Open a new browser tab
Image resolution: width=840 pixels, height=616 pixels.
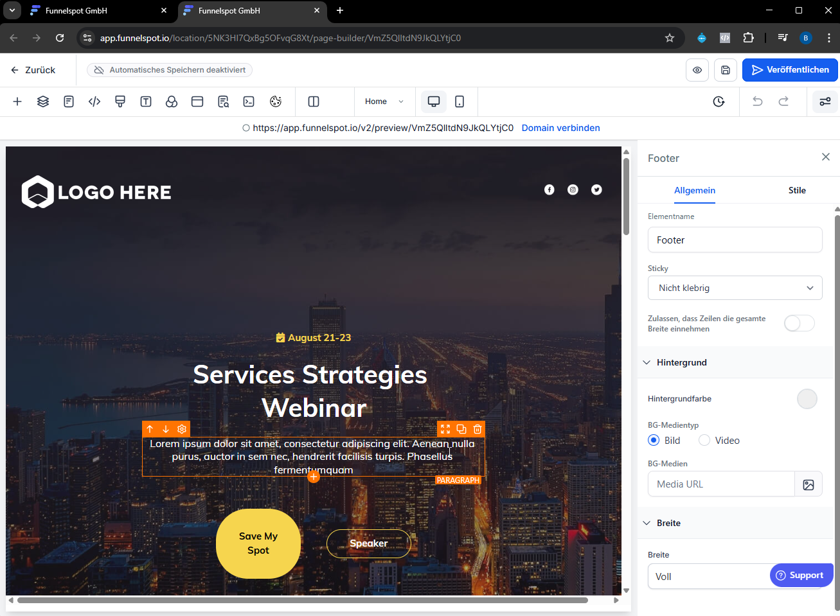pyautogui.click(x=340, y=10)
